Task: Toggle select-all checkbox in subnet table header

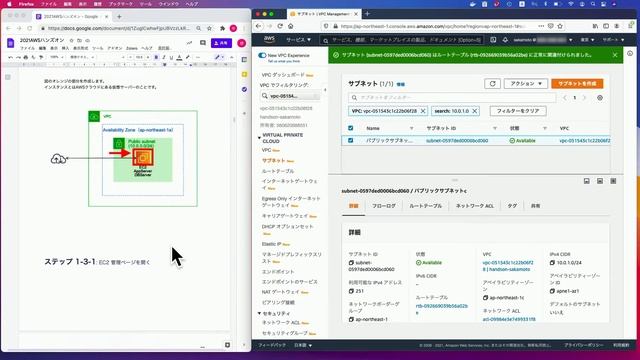Action: tap(350, 128)
